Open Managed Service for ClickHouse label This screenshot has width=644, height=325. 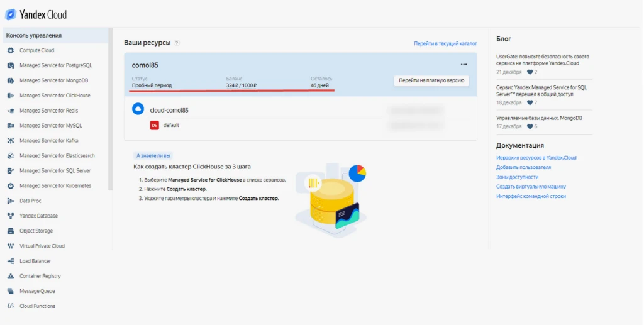click(55, 96)
